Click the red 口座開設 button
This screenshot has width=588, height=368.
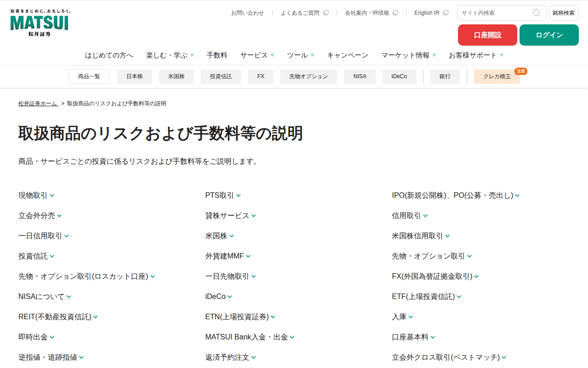487,35
